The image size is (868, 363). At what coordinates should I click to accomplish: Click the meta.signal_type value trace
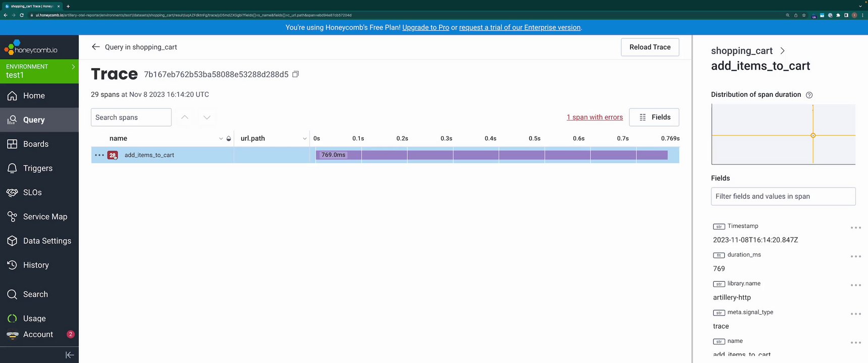coord(721,326)
